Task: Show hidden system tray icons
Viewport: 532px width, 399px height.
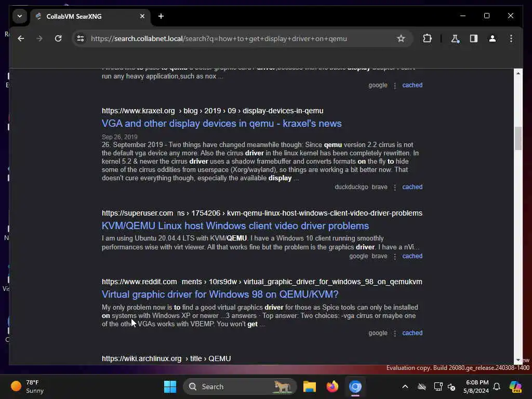Action: coord(405,387)
